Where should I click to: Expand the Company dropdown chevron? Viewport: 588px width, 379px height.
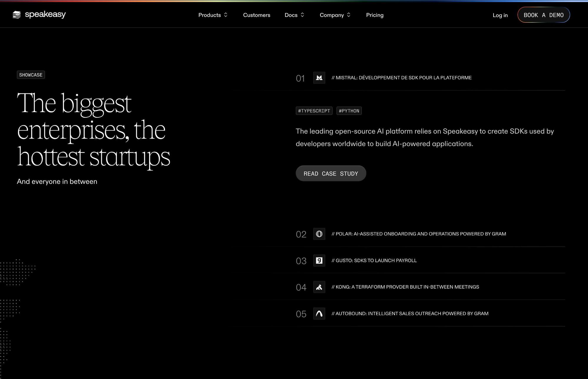click(x=349, y=15)
